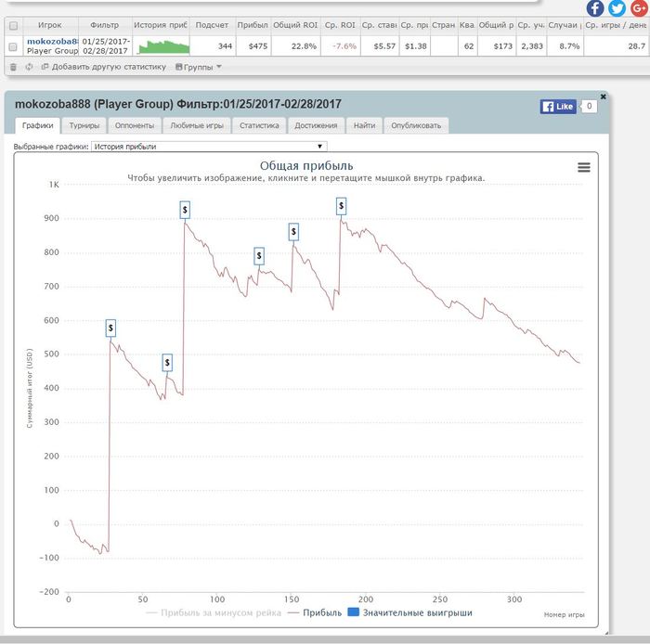Click the dollar marker near 440 profit

tap(167, 363)
